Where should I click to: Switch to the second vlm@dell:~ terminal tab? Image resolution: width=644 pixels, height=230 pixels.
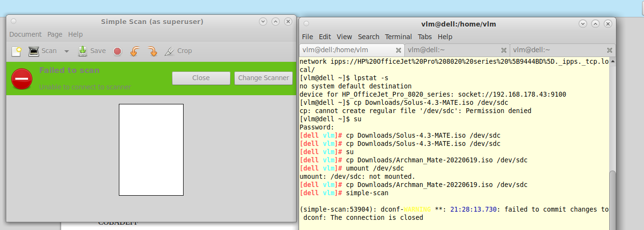452,50
